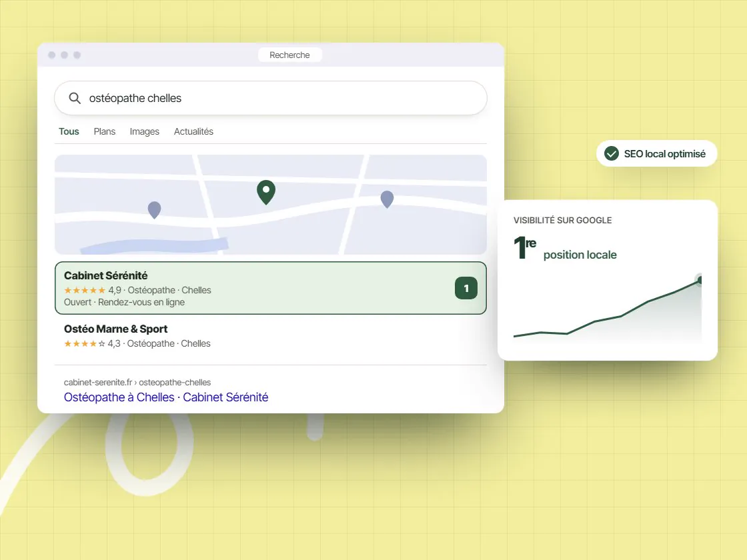Screen dimensions: 747x560
Task: Open the Images tab
Action: tap(144, 131)
